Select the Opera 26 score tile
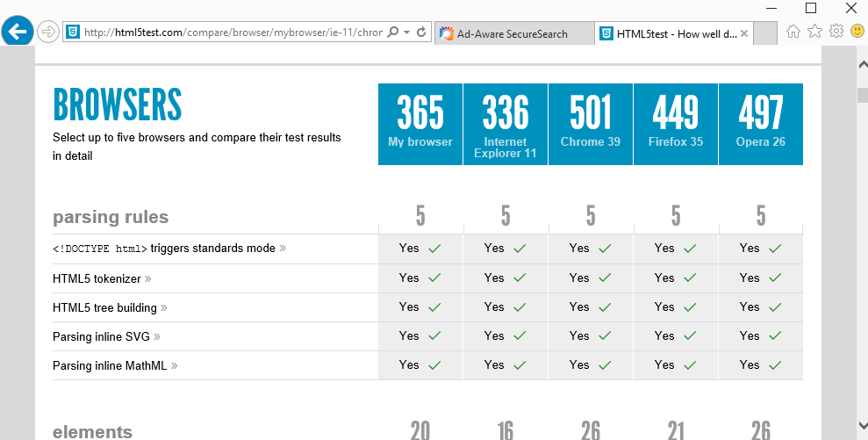Image resolution: width=868 pixels, height=440 pixels. click(761, 124)
